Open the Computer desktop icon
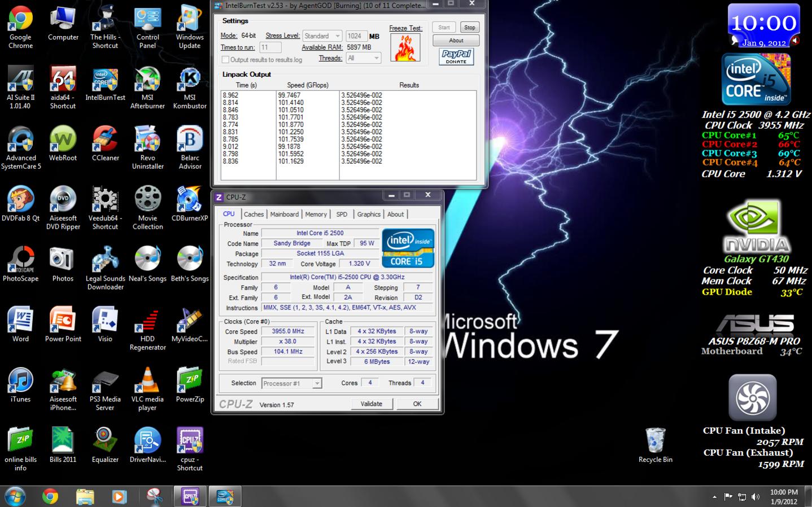The image size is (812, 507). [63, 23]
